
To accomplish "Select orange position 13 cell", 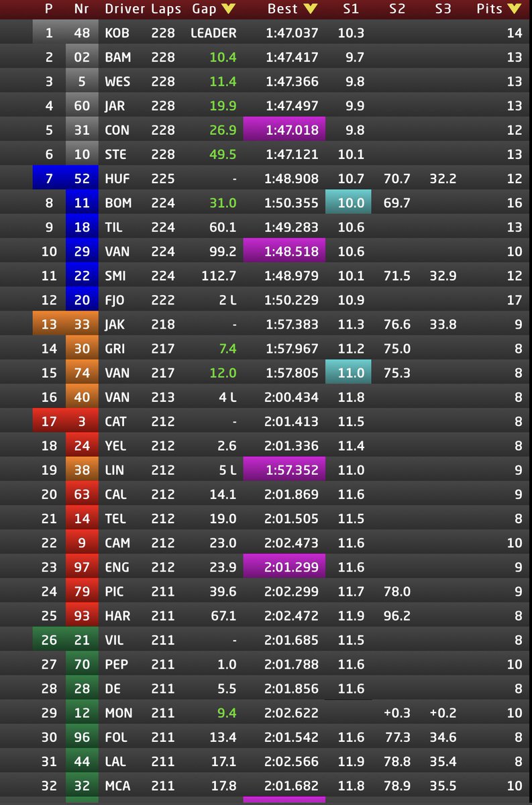I will pos(49,323).
